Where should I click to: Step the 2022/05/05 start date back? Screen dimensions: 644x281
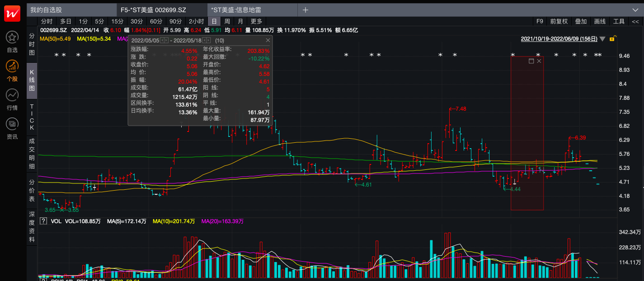tap(162, 40)
